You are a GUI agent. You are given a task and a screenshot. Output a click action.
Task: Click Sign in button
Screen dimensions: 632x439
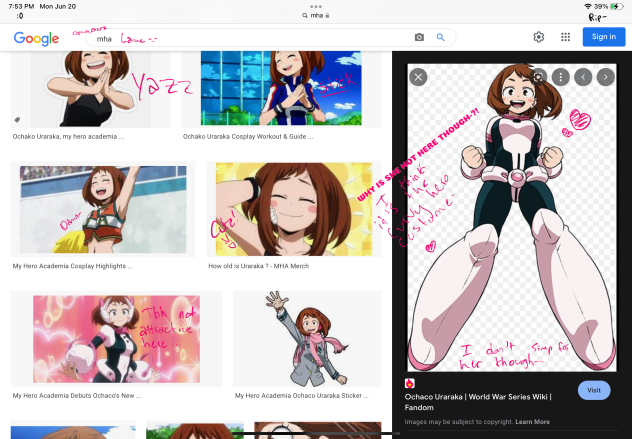604,37
